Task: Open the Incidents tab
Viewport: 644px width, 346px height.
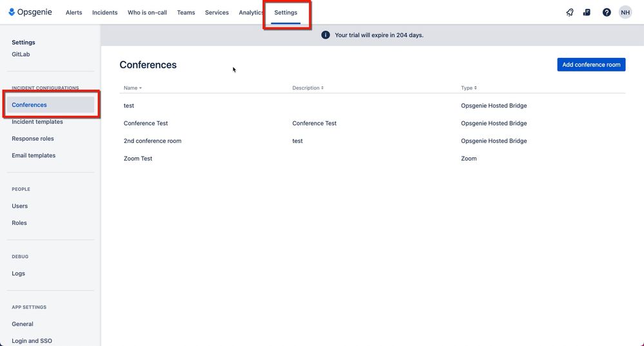Action: (104, 12)
